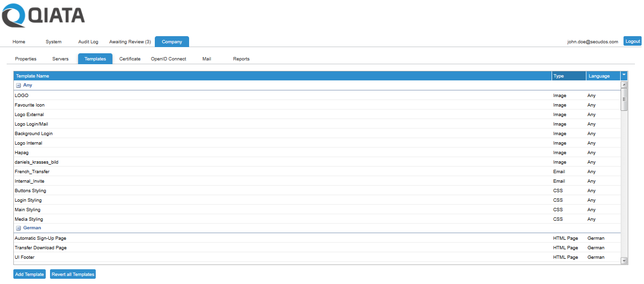
Task: Switch to the Mail tab
Action: tap(206, 59)
